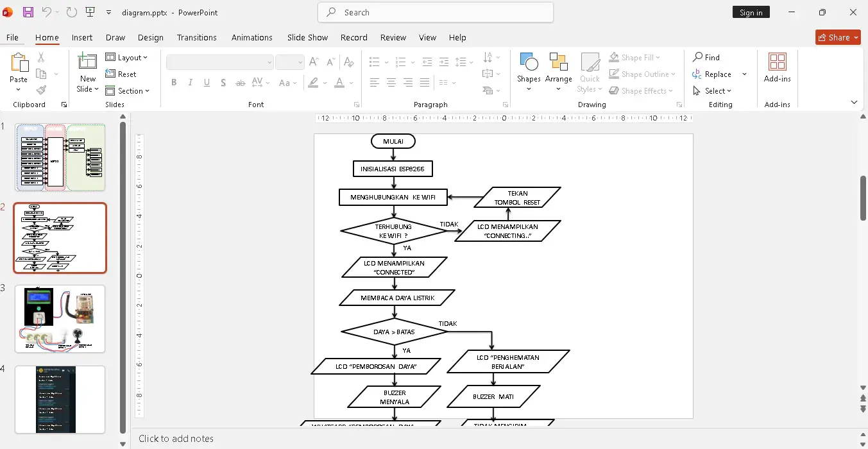Click the Paste clipboard icon

19,64
